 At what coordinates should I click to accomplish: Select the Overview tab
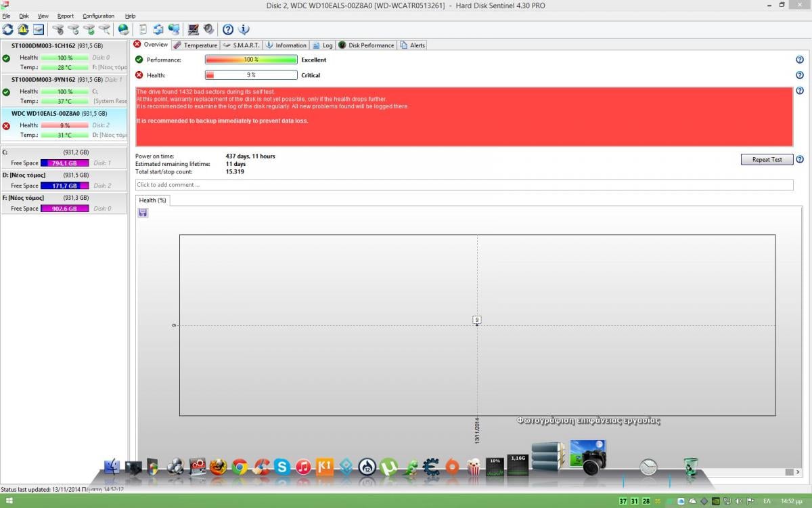pyautogui.click(x=150, y=44)
